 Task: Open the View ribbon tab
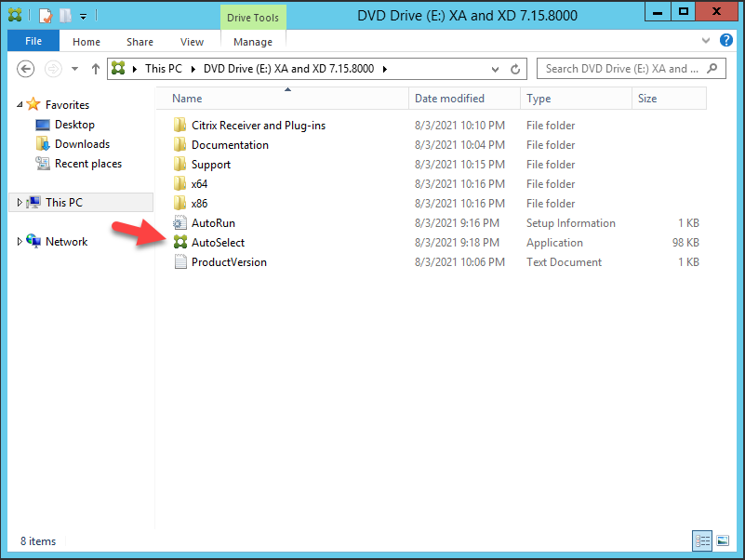click(192, 42)
